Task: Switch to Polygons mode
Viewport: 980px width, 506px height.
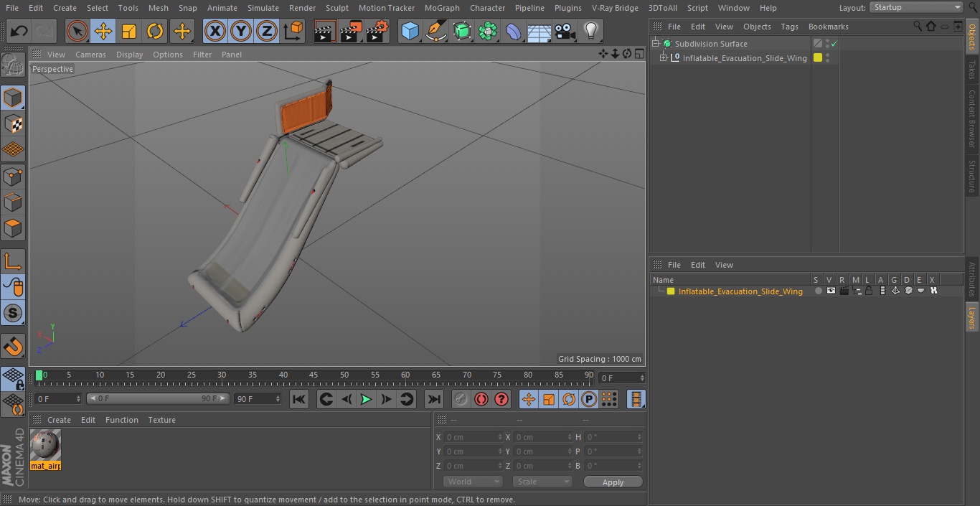Action: click(x=13, y=228)
